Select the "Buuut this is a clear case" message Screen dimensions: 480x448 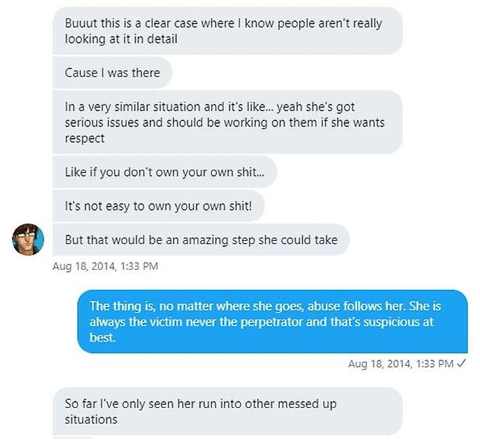click(227, 31)
